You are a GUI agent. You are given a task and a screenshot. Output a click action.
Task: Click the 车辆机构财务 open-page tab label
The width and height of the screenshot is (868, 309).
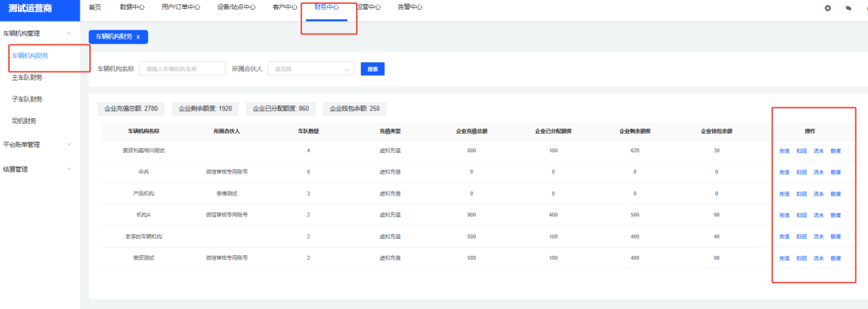click(x=114, y=36)
